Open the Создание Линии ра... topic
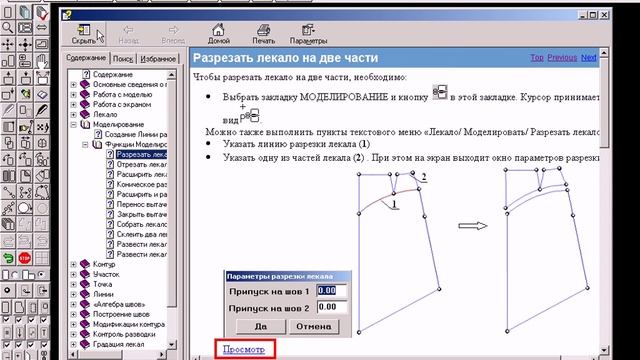 coord(136,134)
